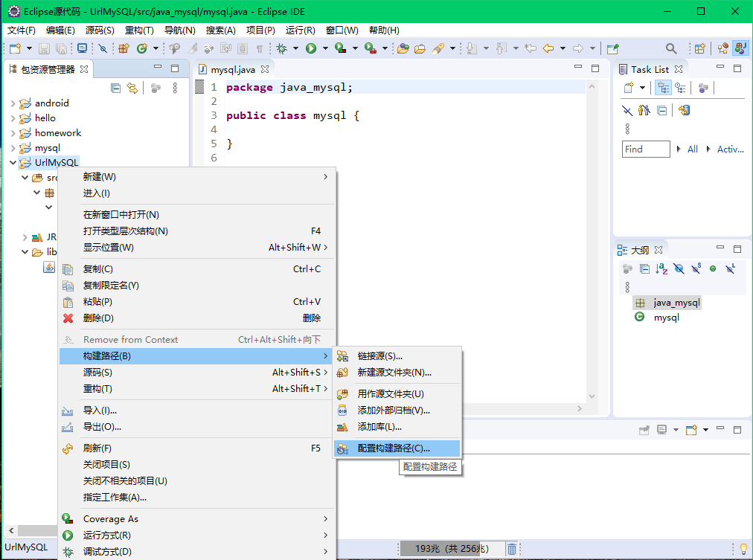This screenshot has width=753, height=560.
Task: Open the Run configurations dropdown arrow
Action: pyautogui.click(x=325, y=48)
